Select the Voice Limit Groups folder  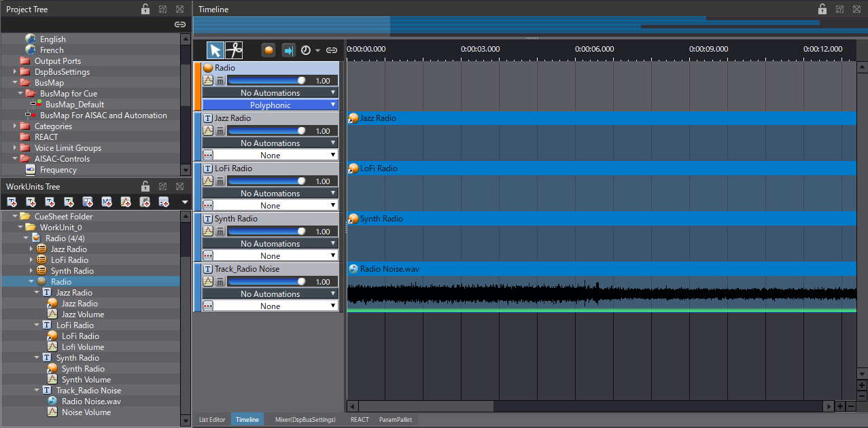(68, 148)
